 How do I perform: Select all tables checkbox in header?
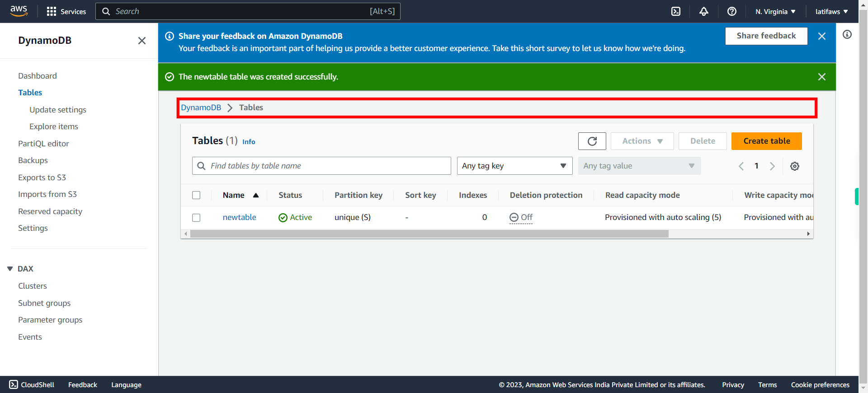click(x=196, y=195)
